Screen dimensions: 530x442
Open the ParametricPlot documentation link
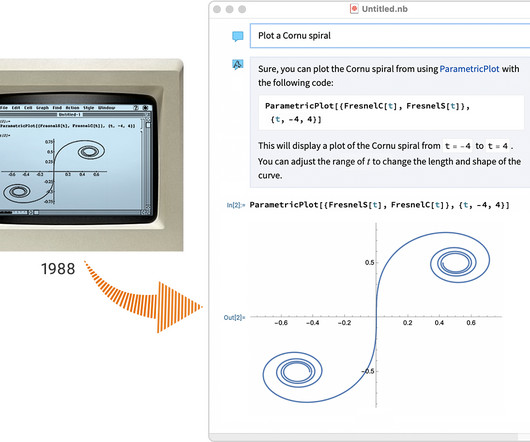click(x=469, y=69)
